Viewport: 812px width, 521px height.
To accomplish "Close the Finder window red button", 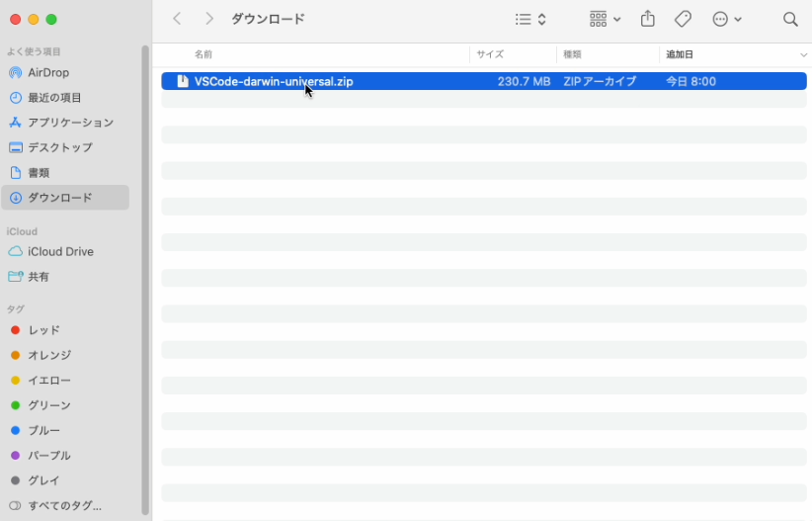I will [16, 19].
